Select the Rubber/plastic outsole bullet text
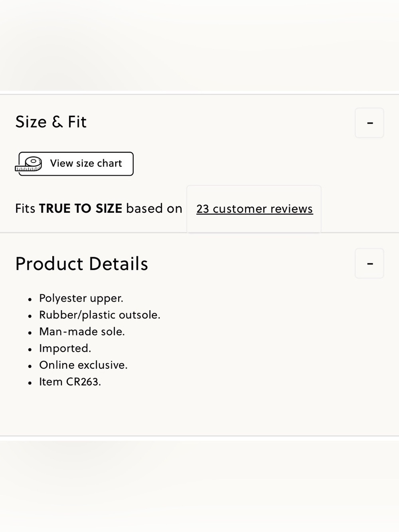This screenshot has height=532, width=399. point(100,315)
